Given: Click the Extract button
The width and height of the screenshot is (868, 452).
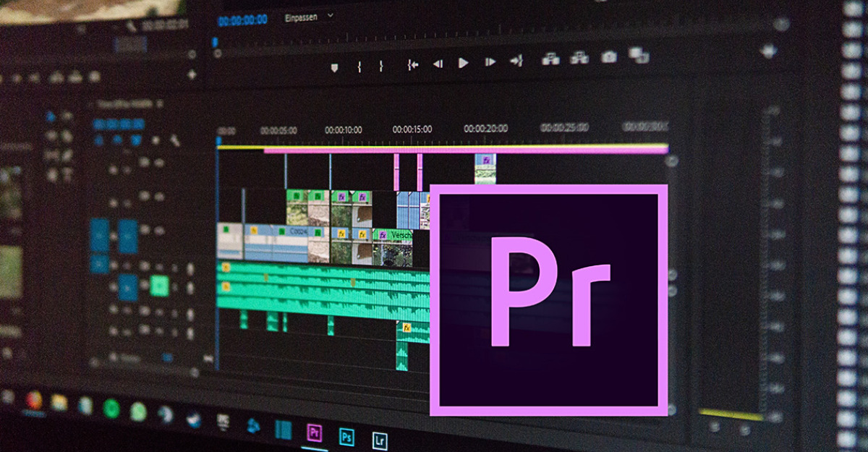Looking at the screenshot, I should [579, 57].
